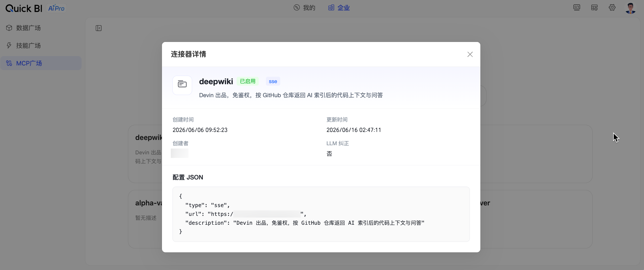
Task: Switch to the 我的 tab
Action: click(304, 7)
